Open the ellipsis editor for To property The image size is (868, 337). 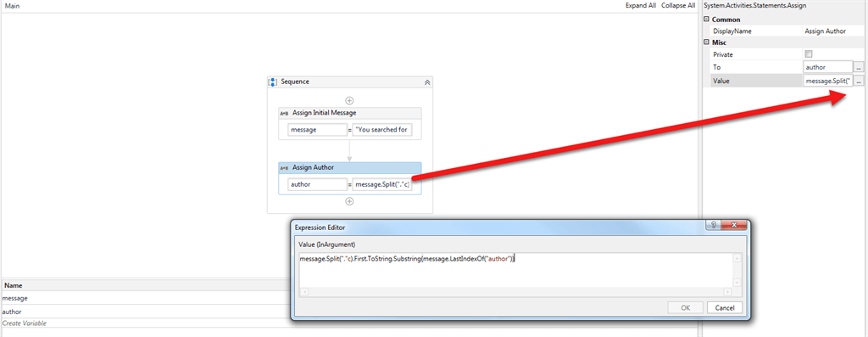859,67
